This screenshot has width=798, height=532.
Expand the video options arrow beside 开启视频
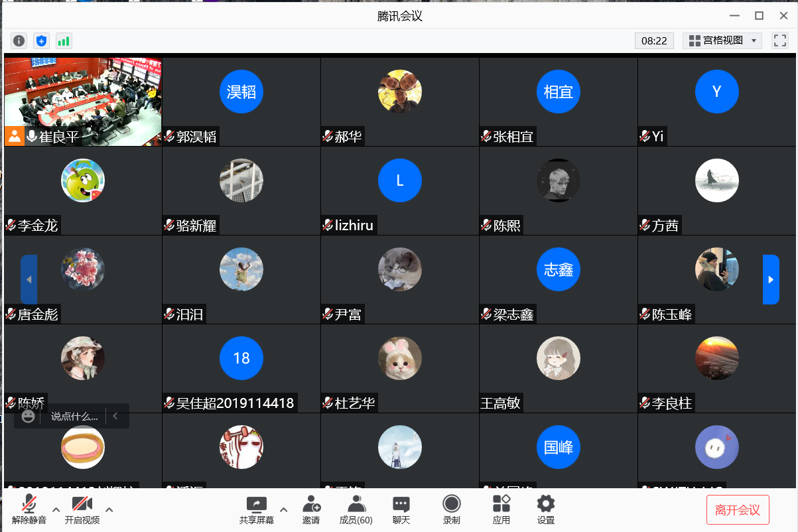(x=109, y=509)
